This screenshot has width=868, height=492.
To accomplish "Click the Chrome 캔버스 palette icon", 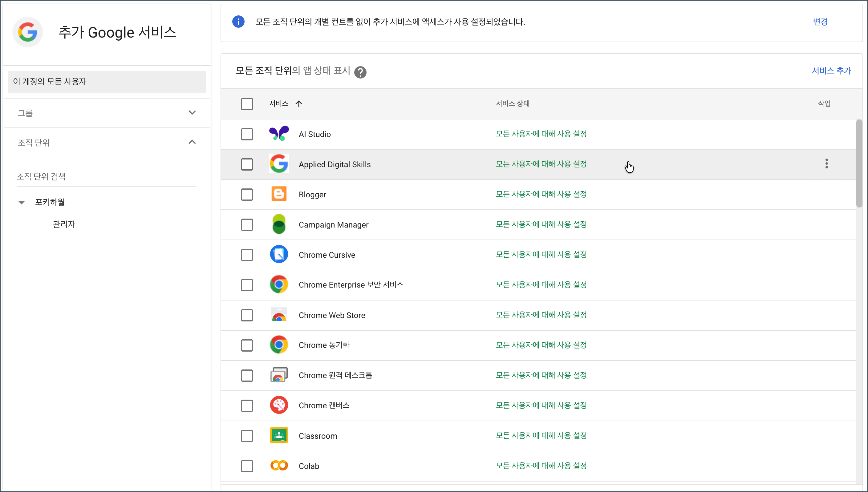I will tap(279, 405).
